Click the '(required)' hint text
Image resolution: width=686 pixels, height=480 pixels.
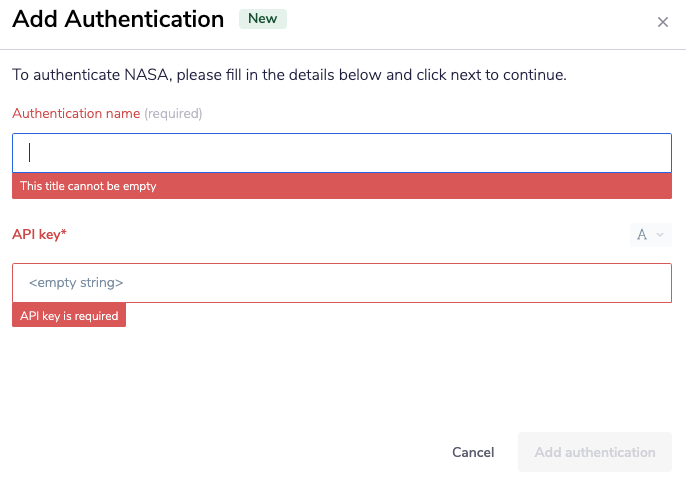tap(173, 114)
